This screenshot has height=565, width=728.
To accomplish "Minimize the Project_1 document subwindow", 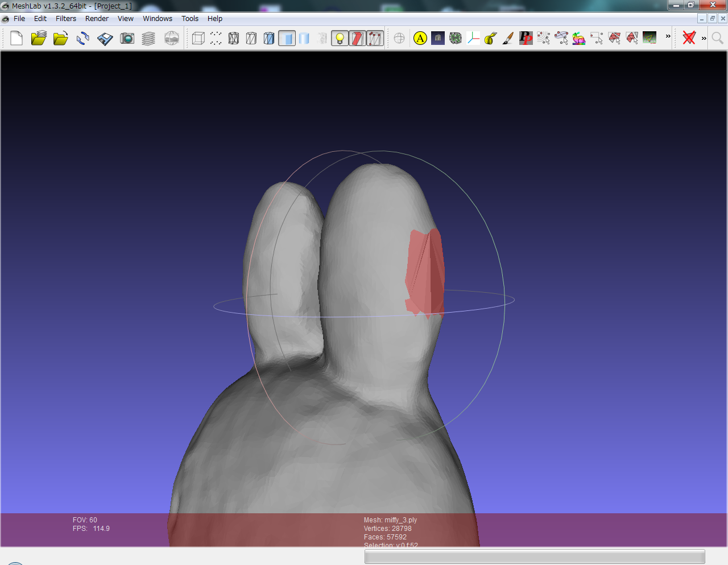I will [x=702, y=19].
